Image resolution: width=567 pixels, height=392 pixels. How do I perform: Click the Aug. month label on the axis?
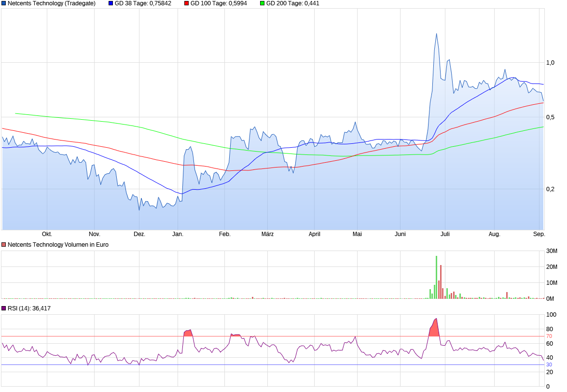494,234
